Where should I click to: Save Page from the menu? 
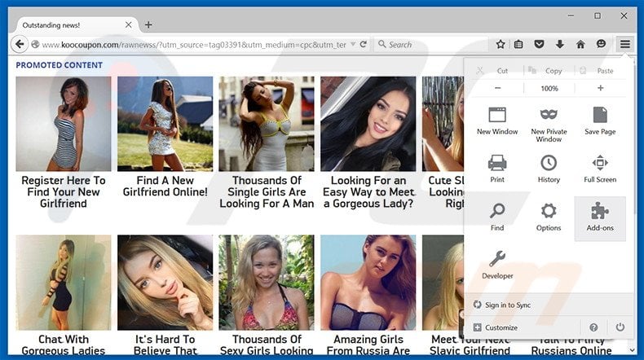(x=600, y=122)
